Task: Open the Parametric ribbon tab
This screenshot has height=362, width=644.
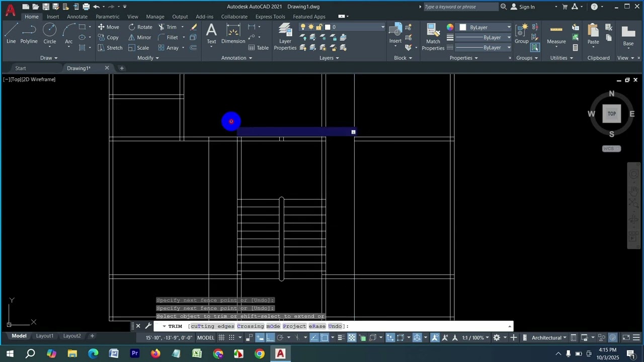Action: 108,17
